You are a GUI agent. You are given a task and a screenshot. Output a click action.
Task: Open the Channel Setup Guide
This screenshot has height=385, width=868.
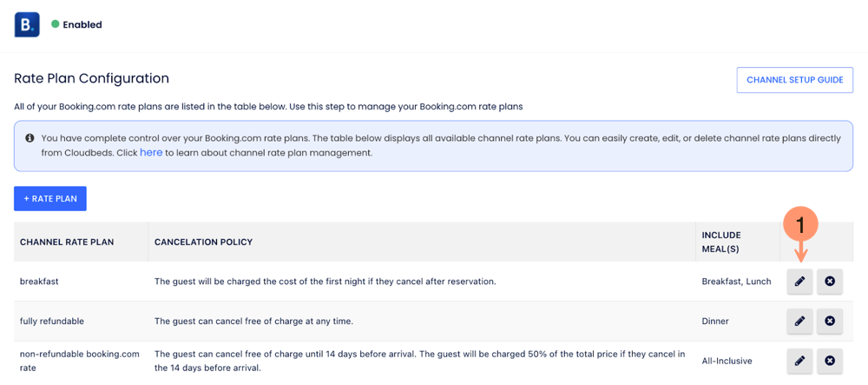click(794, 80)
